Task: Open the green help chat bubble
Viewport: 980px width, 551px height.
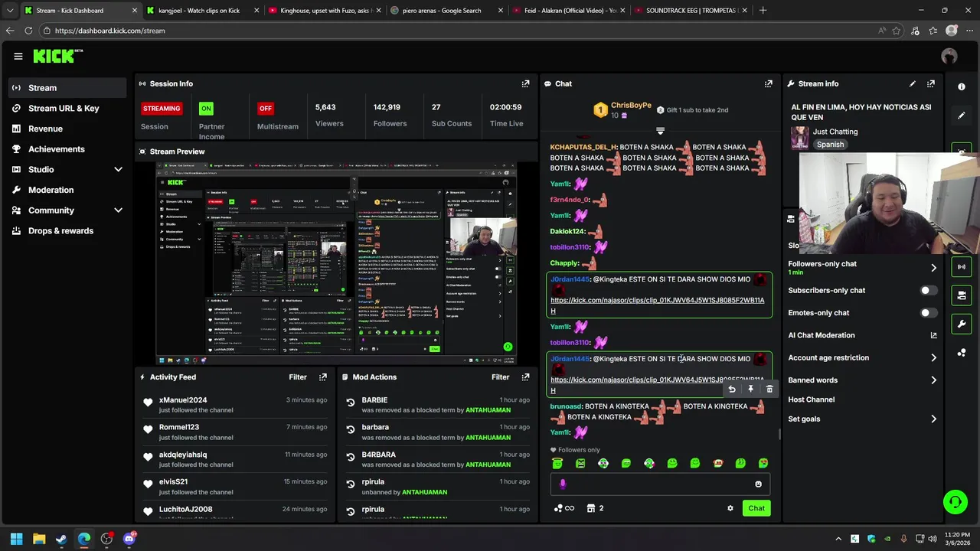Action: [955, 502]
